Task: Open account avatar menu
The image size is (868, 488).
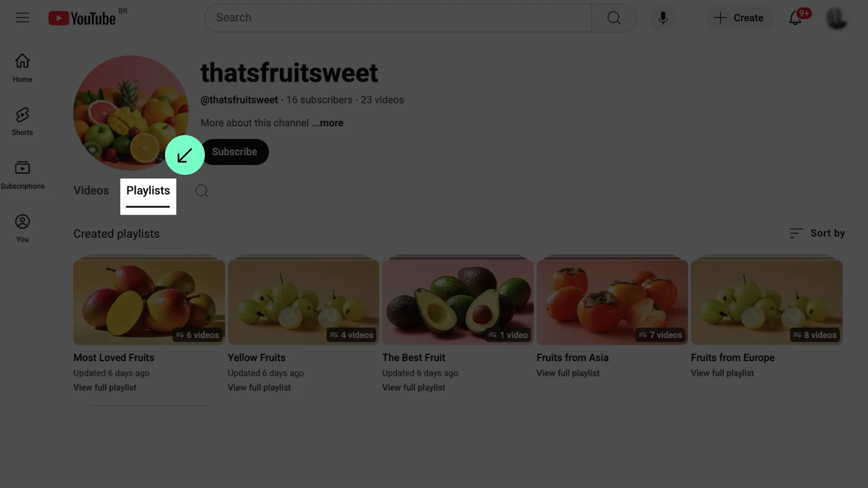Action: coord(837,18)
